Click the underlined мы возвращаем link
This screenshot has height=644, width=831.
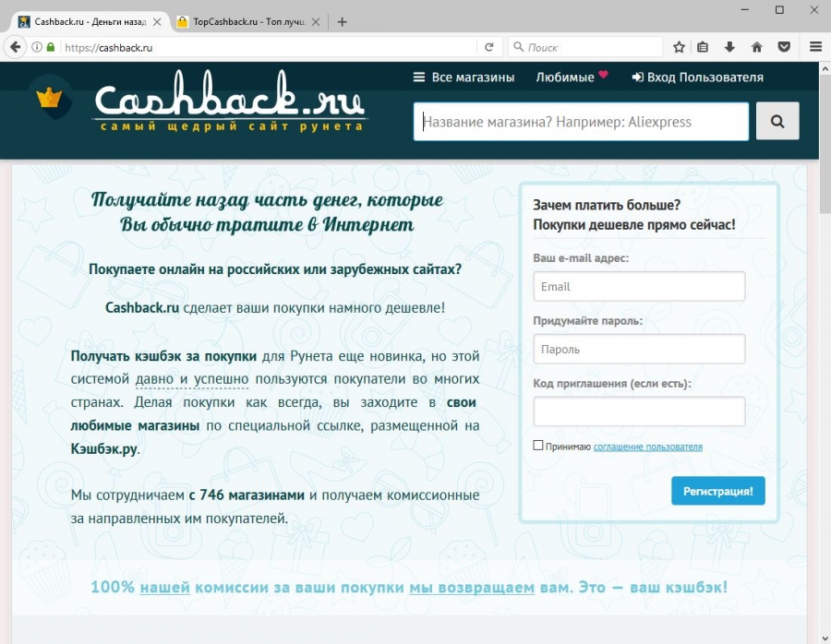(472, 588)
